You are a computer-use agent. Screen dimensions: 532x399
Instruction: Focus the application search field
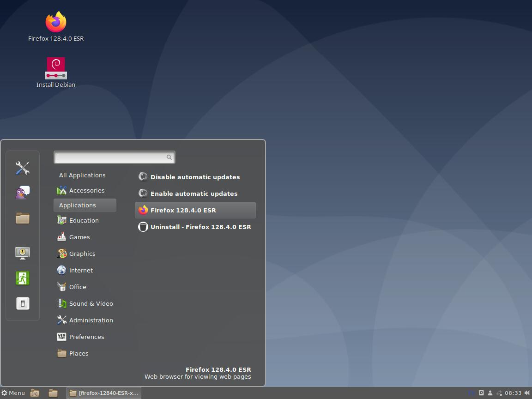coord(115,157)
